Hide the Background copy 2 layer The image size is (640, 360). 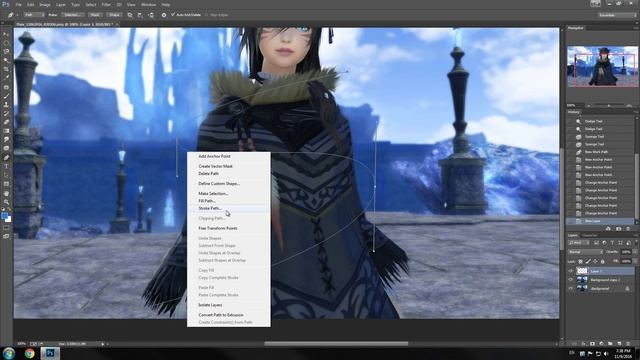(571, 280)
